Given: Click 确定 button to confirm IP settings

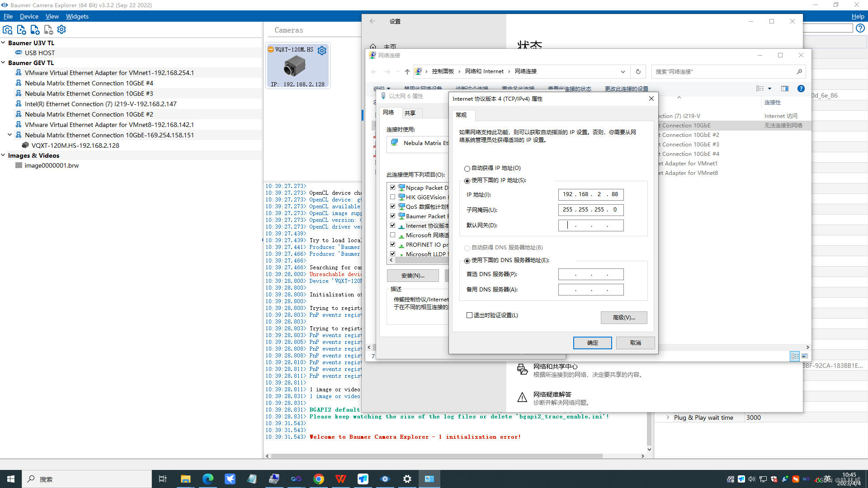Looking at the screenshot, I should point(593,343).
